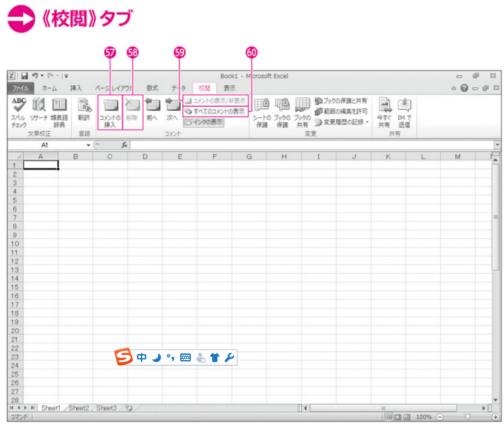Open the リサーチ research tool
The image size is (504, 424).
click(x=39, y=109)
